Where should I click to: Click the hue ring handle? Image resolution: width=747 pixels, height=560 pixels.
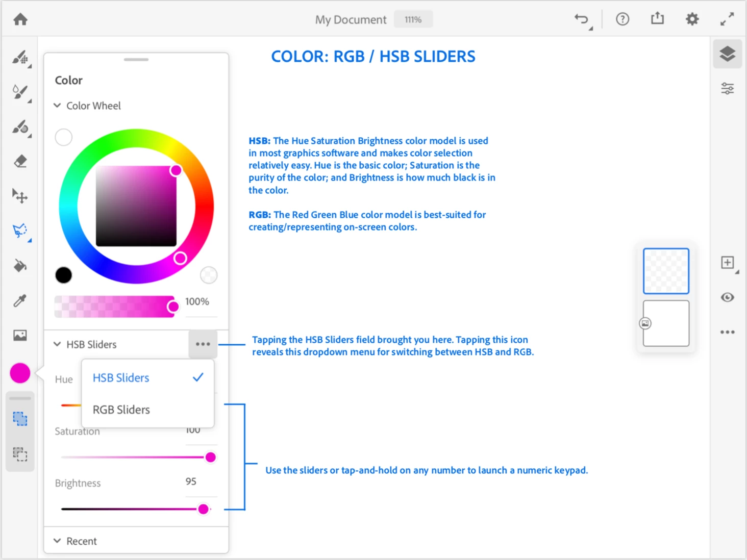pyautogui.click(x=180, y=259)
